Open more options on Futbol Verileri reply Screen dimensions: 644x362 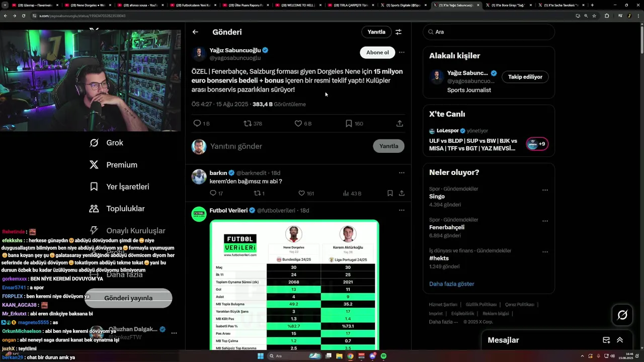[x=401, y=210]
